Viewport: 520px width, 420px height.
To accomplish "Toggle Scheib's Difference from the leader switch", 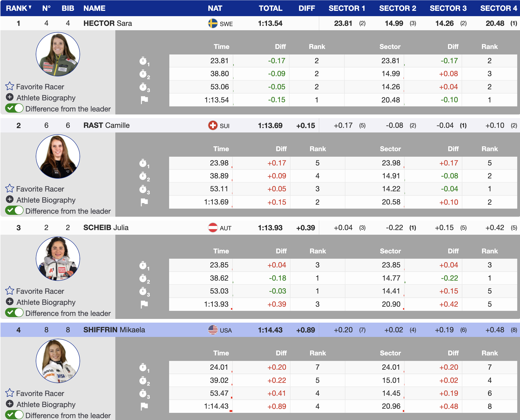I will coord(15,313).
